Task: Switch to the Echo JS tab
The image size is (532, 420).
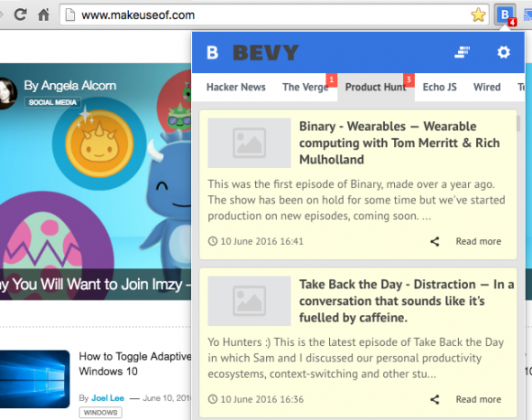Action: tap(440, 87)
